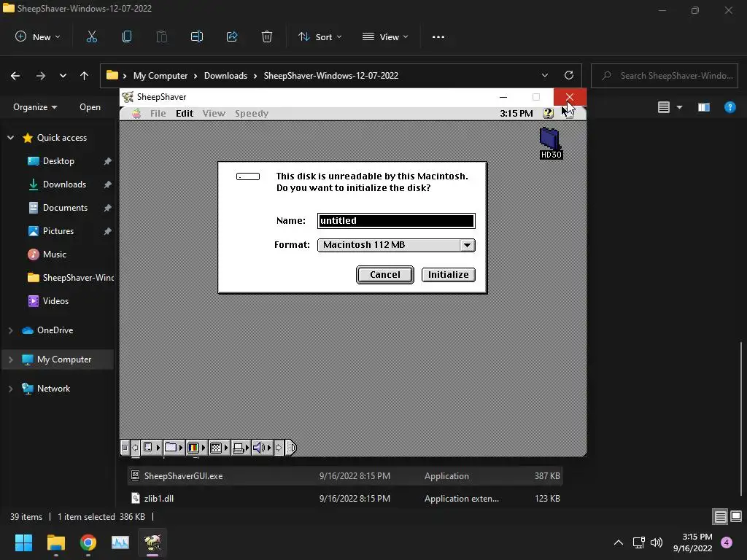
Task: Click the Initialize button
Action: (x=449, y=275)
